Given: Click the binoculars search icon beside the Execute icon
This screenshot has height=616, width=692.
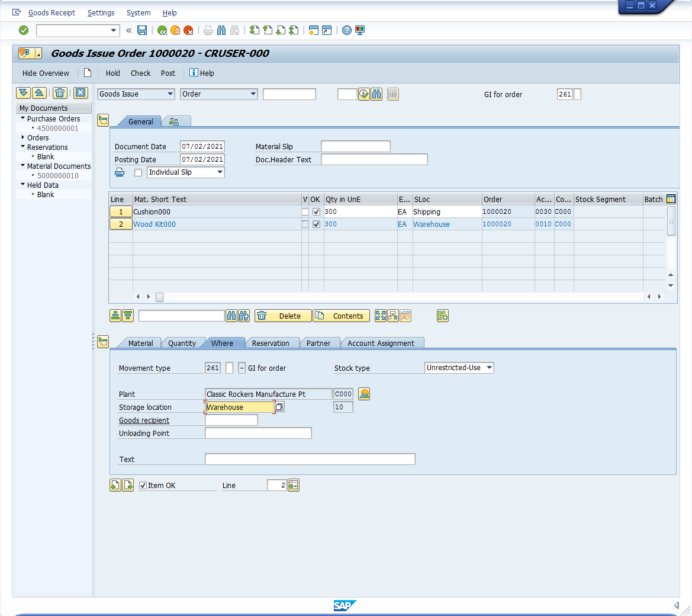Looking at the screenshot, I should tap(376, 94).
